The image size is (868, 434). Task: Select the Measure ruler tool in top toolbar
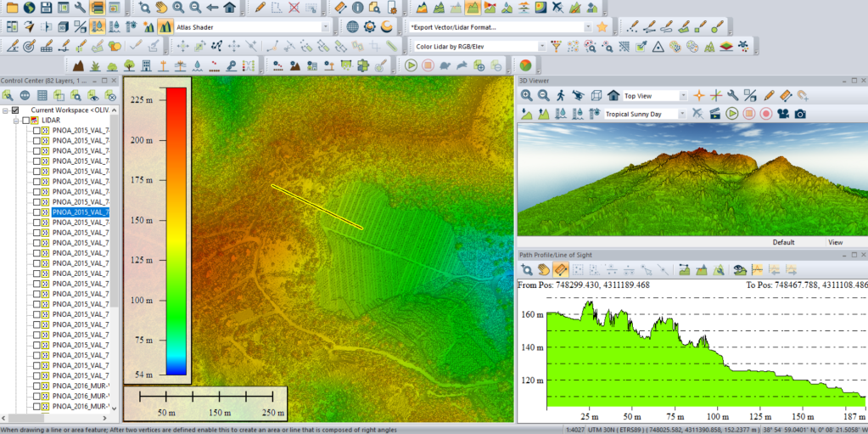[340, 8]
